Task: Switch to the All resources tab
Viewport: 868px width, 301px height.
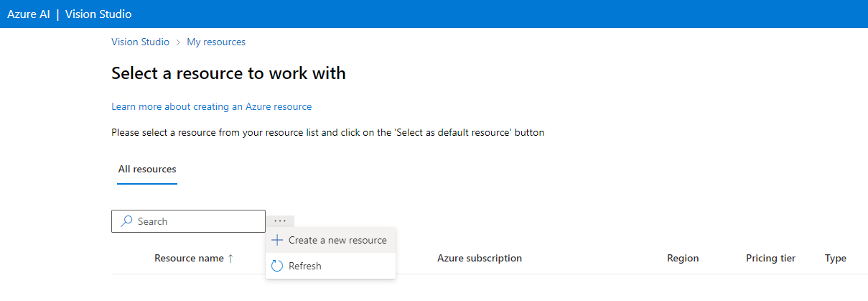Action: coord(147,170)
